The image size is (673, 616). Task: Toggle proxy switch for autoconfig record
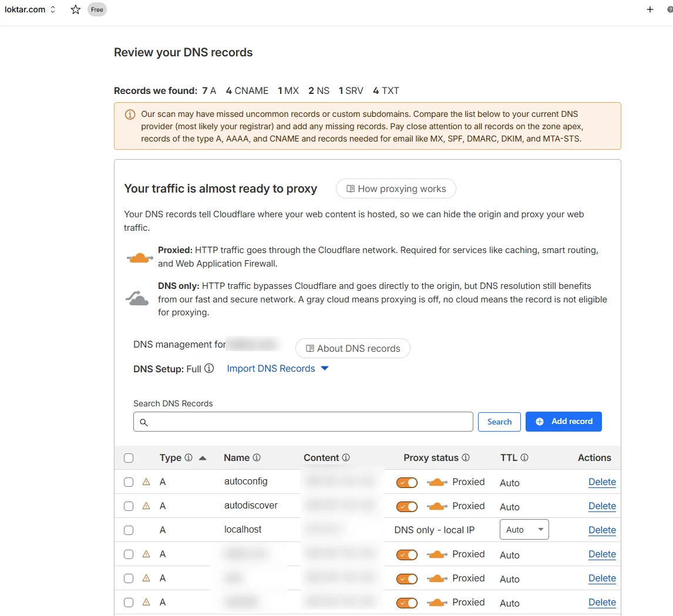407,483
